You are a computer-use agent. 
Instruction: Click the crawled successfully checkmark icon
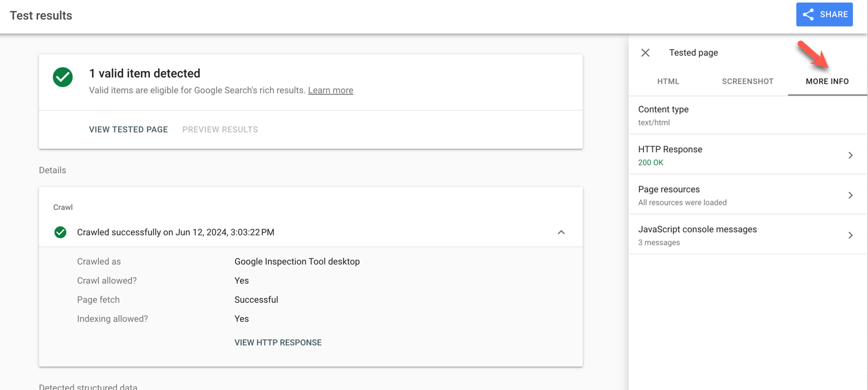[60, 232]
